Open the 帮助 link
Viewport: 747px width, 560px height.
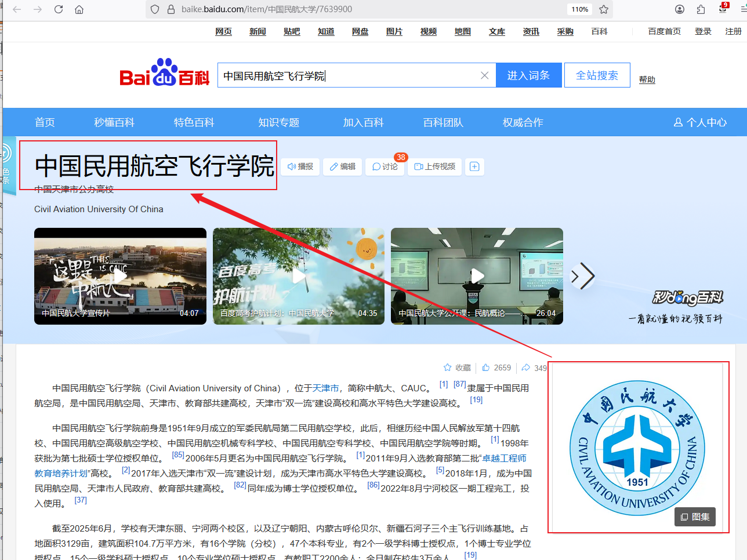[647, 79]
